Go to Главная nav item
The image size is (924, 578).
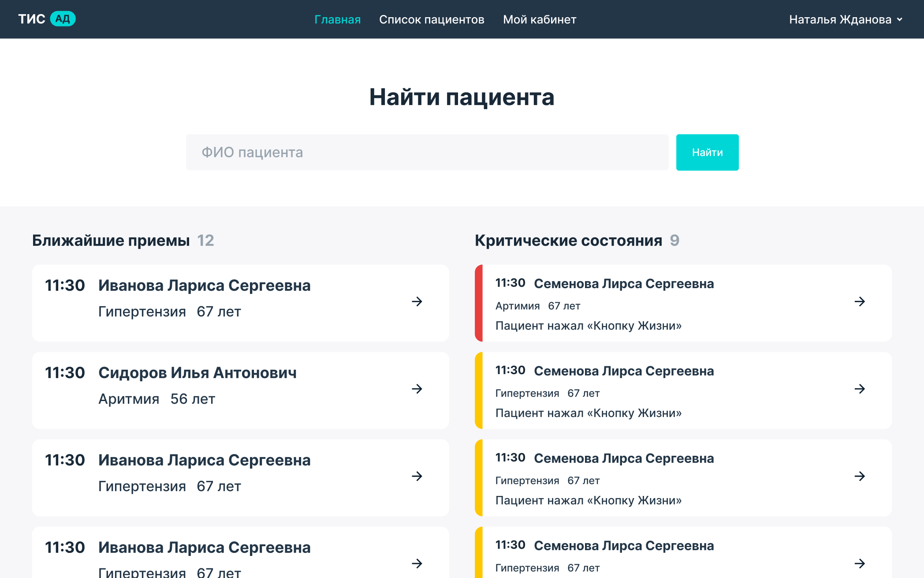(x=337, y=19)
